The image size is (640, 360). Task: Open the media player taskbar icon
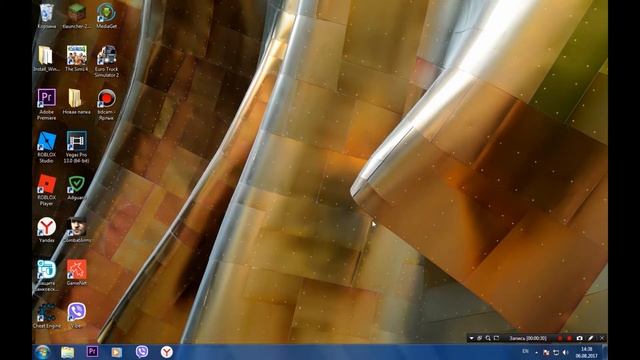point(117,352)
